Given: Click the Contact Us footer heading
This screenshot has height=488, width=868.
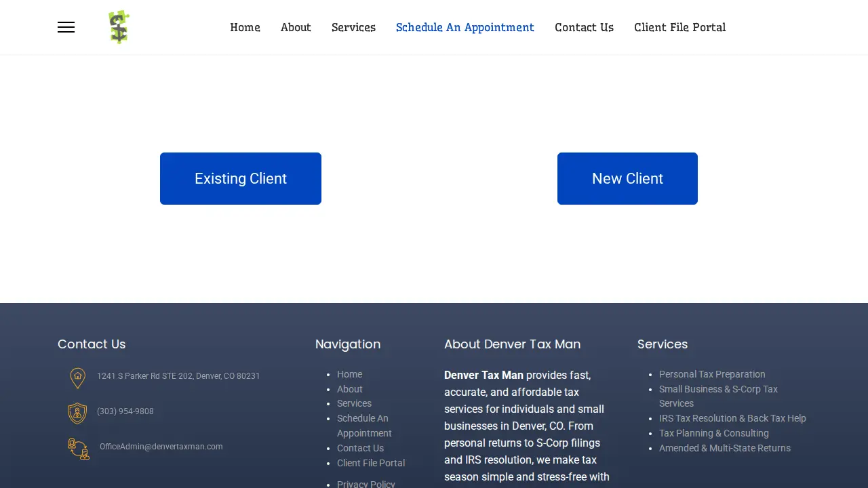Looking at the screenshot, I should coord(92,344).
